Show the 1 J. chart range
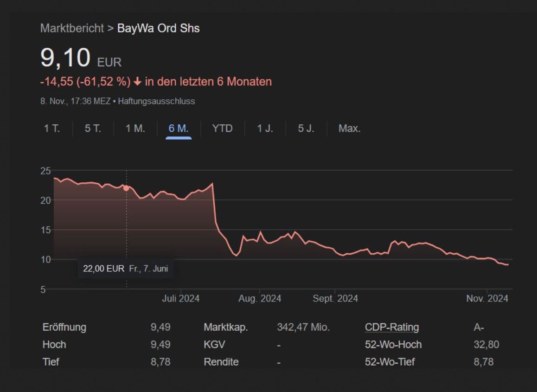 (265, 129)
